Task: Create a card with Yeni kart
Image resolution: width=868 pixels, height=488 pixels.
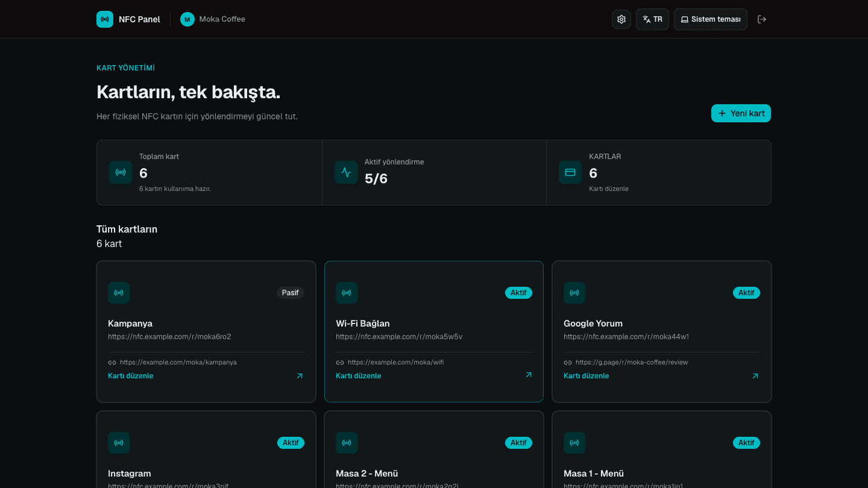Action: pos(741,113)
